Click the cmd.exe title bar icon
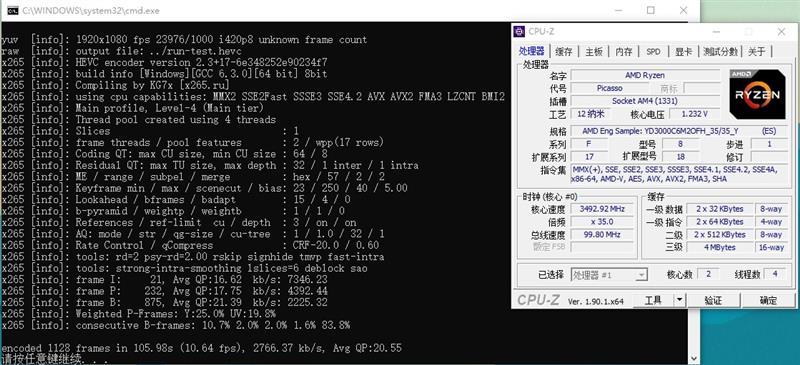The width and height of the screenshot is (800, 365). point(13,10)
